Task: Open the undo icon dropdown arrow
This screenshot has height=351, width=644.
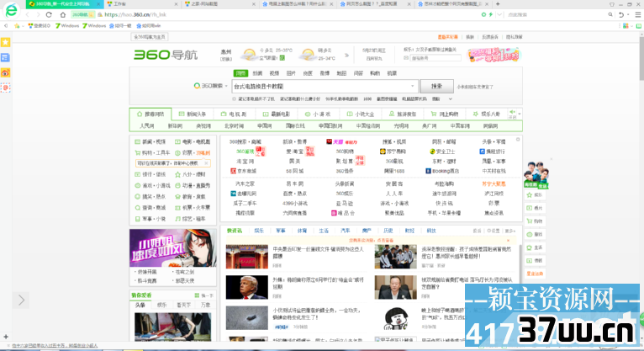Action: click(x=628, y=15)
